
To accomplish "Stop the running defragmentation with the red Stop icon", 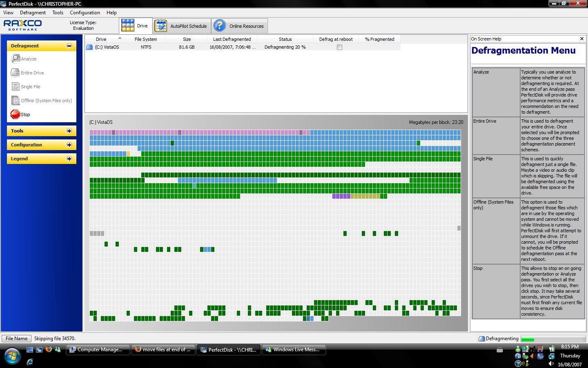I will click(x=16, y=114).
